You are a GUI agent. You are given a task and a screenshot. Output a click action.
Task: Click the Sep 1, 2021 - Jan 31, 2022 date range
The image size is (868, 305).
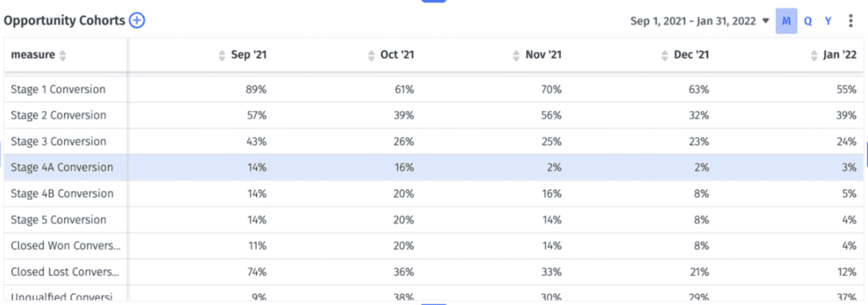694,21
